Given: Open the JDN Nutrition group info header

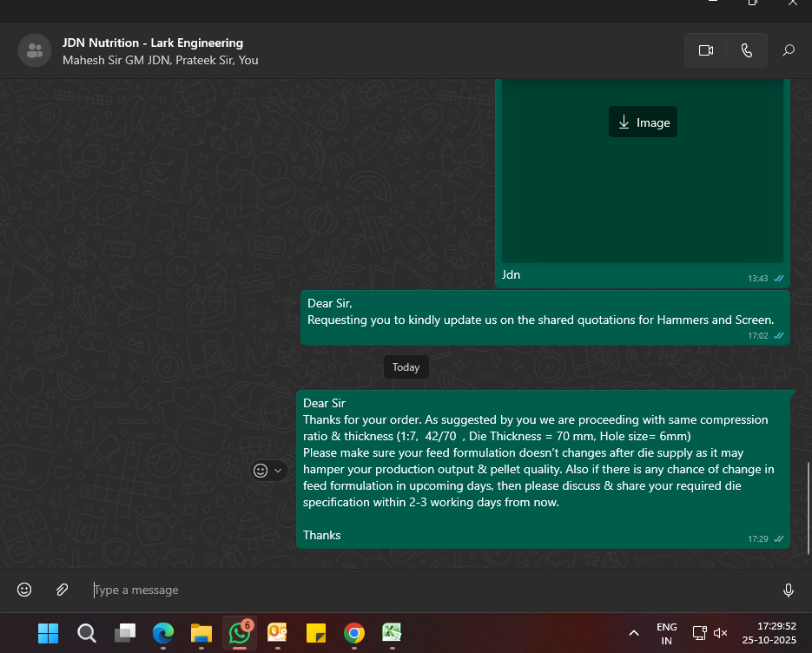Looking at the screenshot, I should point(153,50).
